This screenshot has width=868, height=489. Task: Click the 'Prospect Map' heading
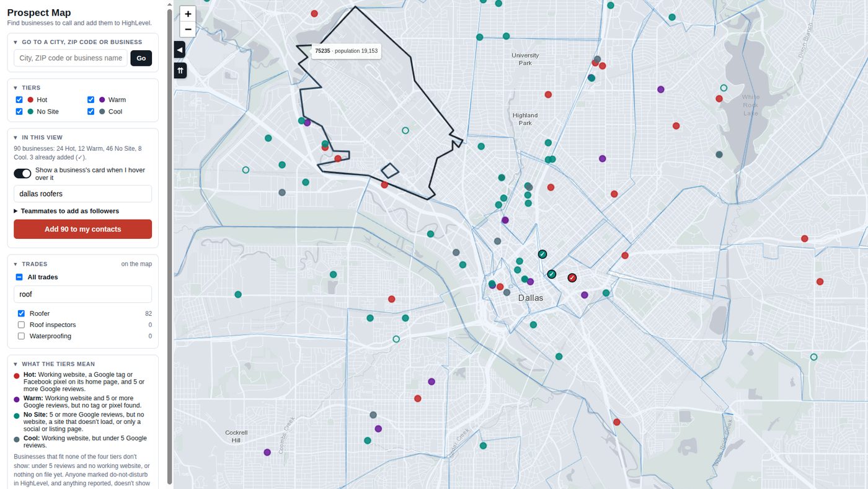tap(39, 12)
